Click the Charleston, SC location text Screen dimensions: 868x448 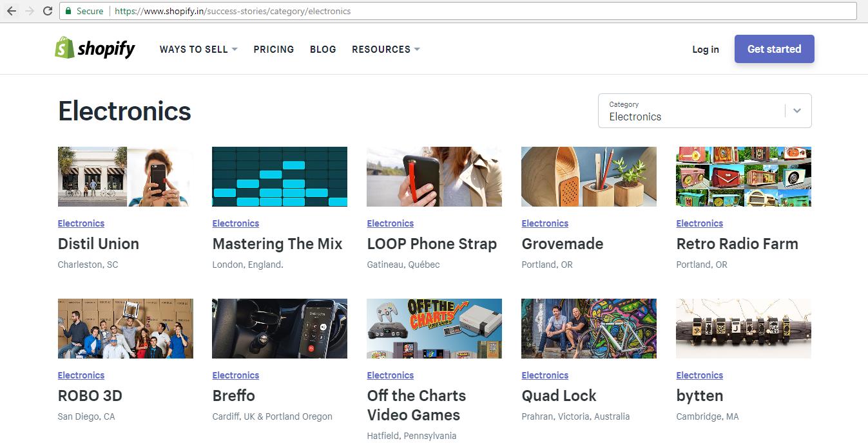click(x=88, y=265)
